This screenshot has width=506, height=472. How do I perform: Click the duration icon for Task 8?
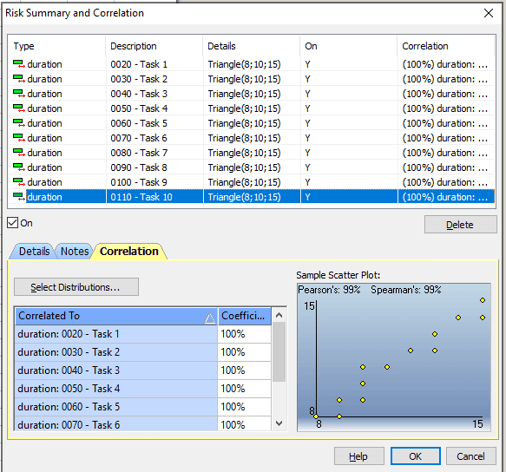click(x=19, y=167)
